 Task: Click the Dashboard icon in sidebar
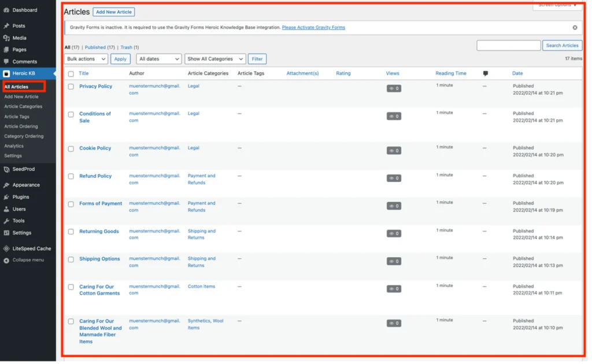tap(6, 10)
